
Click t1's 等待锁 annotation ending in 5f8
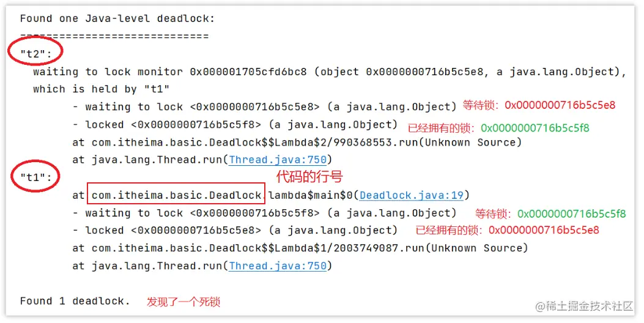(550, 213)
